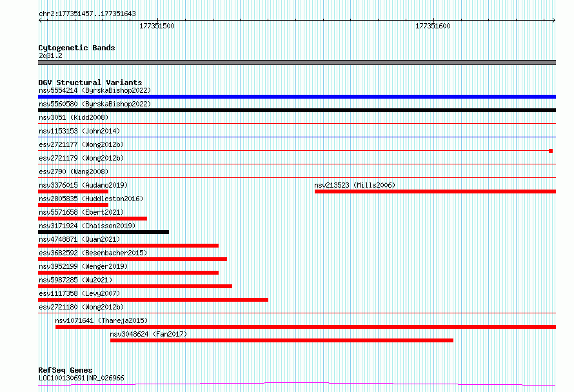Screen dimensions: 574x392
Task: Open variant esv2721177 (Wong2012b)
Action: click(x=81, y=144)
